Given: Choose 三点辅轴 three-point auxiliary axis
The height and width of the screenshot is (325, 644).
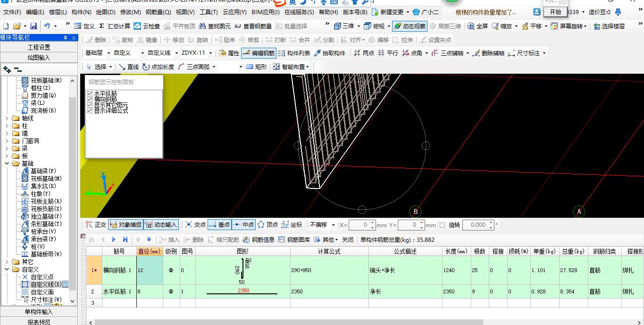Looking at the screenshot, I should [447, 53].
